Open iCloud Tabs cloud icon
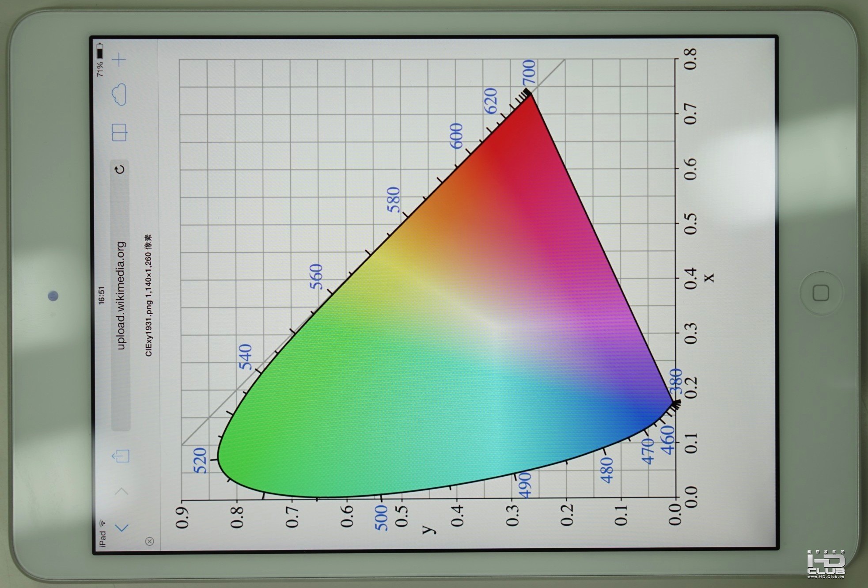This screenshot has height=588, width=868. tap(119, 95)
